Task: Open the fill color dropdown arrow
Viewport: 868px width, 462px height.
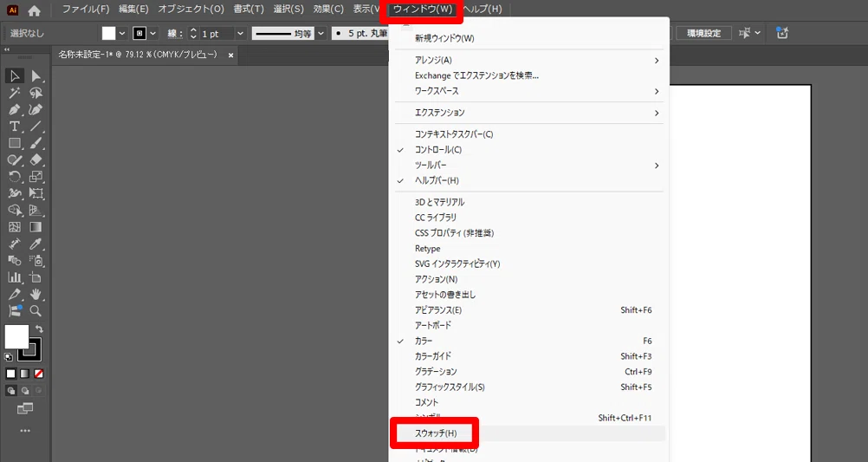Action: tap(122, 33)
